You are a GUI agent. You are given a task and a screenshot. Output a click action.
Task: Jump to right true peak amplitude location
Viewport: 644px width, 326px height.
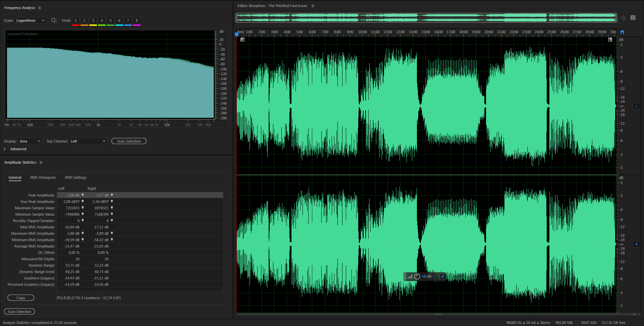[x=112, y=201]
